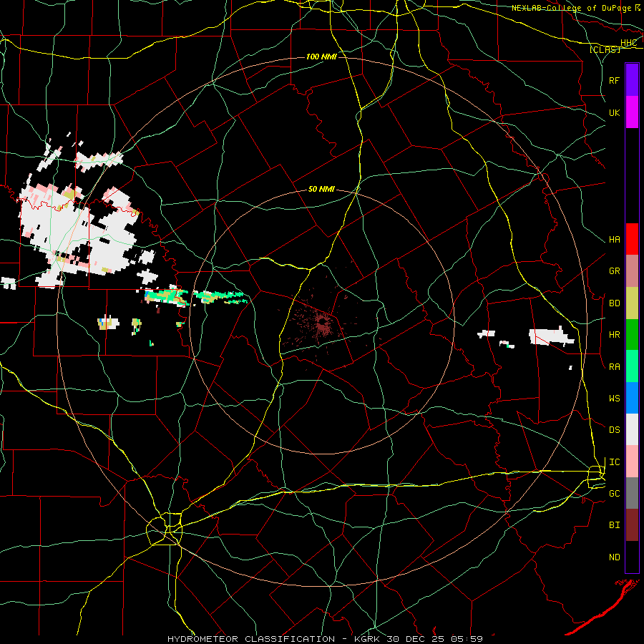
Task: Click the 'DS' legend label
Action: pyautogui.click(x=614, y=430)
